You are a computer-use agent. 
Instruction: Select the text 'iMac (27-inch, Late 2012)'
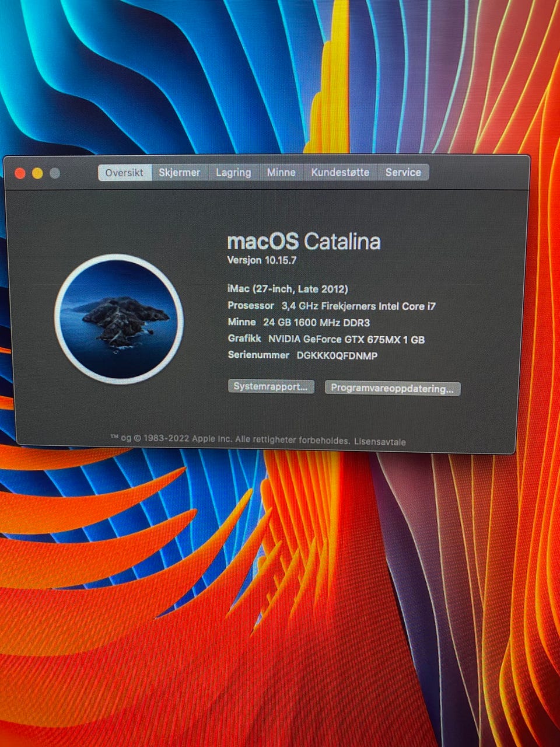click(288, 289)
